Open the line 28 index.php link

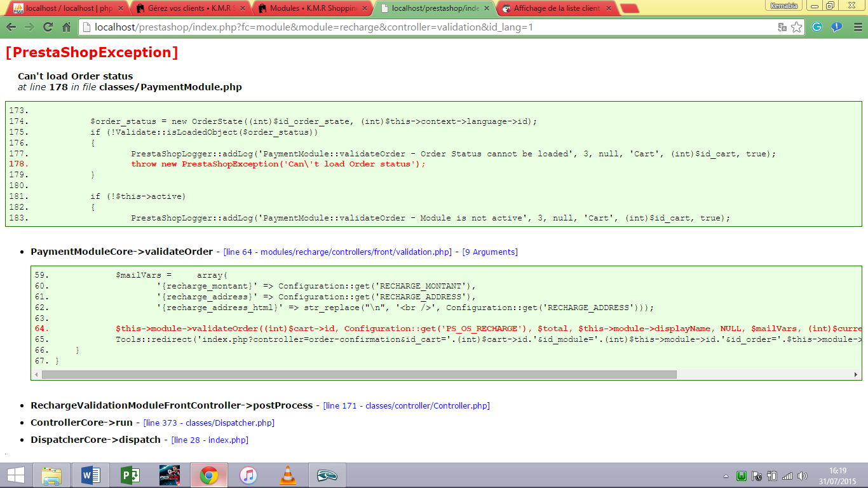click(210, 440)
